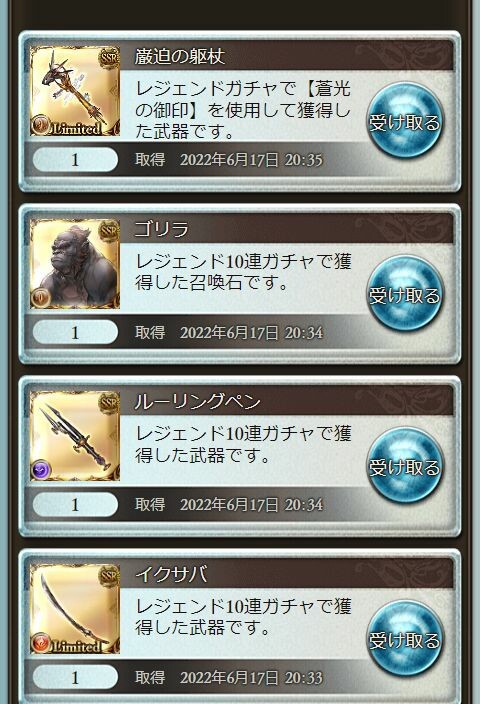Click the Limited label on 巌迫の躯杖
Image resolution: width=480 pixels, height=704 pixels.
click(x=76, y=129)
